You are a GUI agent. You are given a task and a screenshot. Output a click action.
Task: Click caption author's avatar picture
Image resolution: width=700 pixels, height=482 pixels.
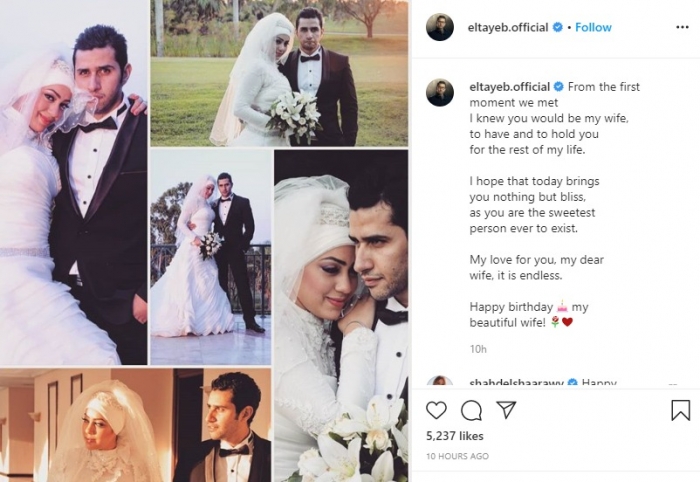click(x=440, y=92)
